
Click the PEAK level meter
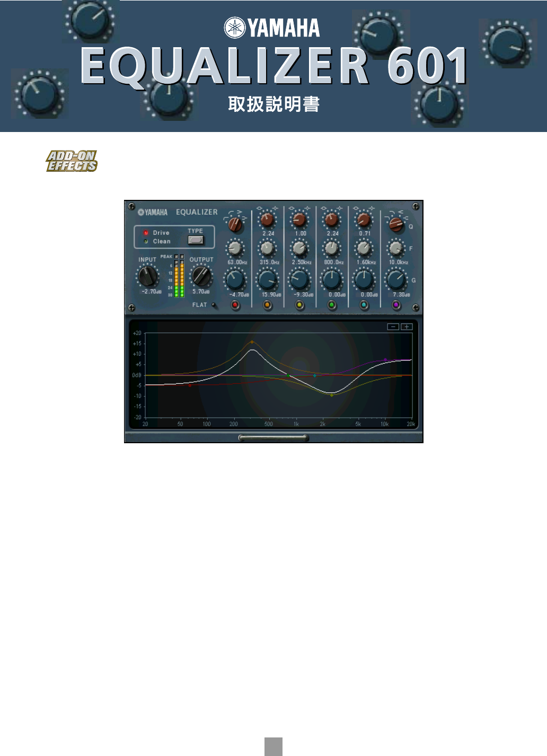coord(179,276)
